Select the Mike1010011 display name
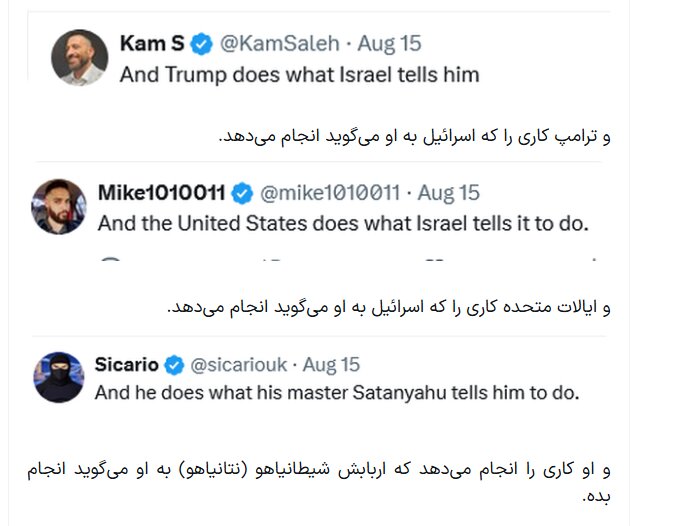The image size is (674, 526). click(x=162, y=192)
